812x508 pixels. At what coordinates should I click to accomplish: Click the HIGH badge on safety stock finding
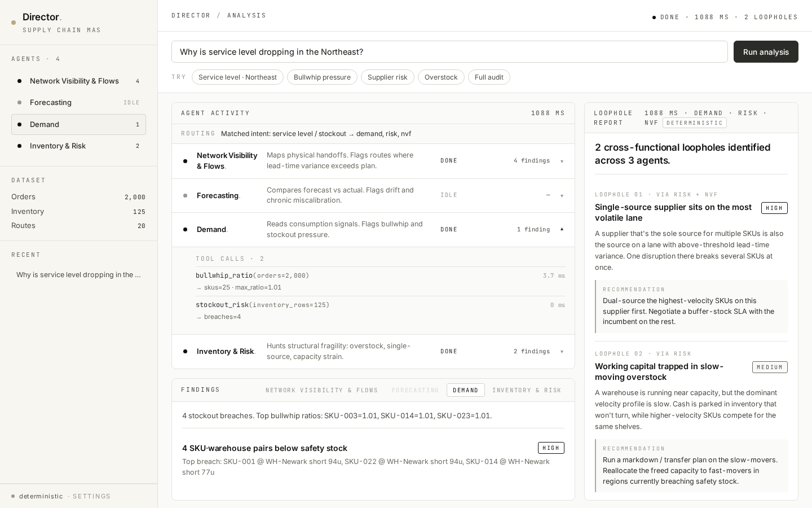(551, 448)
